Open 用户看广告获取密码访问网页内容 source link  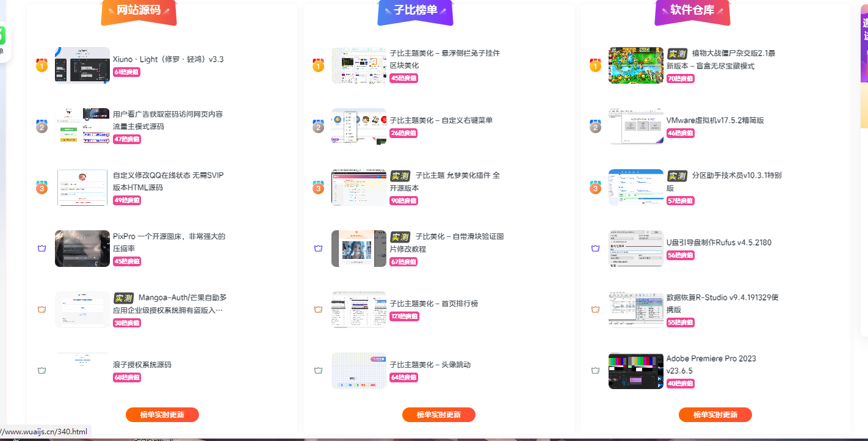tap(168, 120)
